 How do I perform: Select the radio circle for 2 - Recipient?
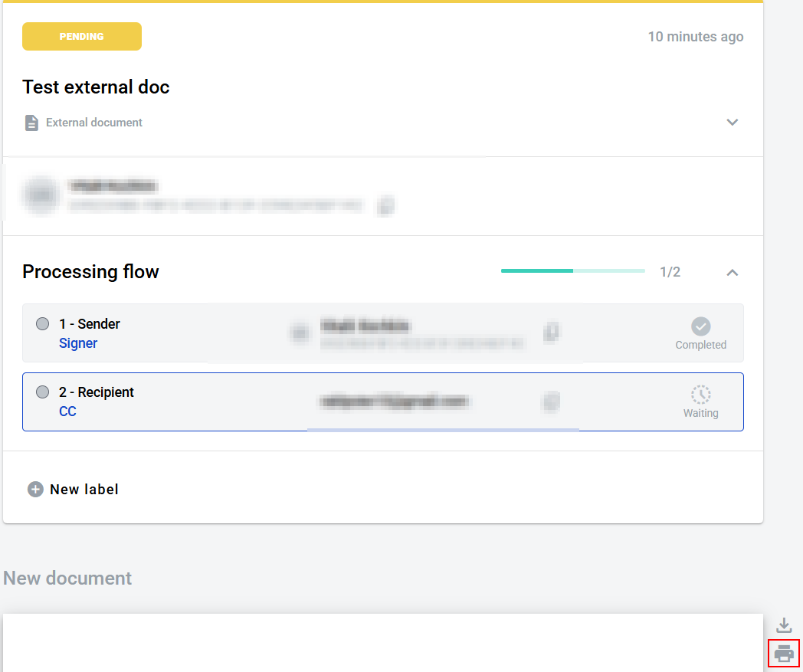tap(43, 392)
